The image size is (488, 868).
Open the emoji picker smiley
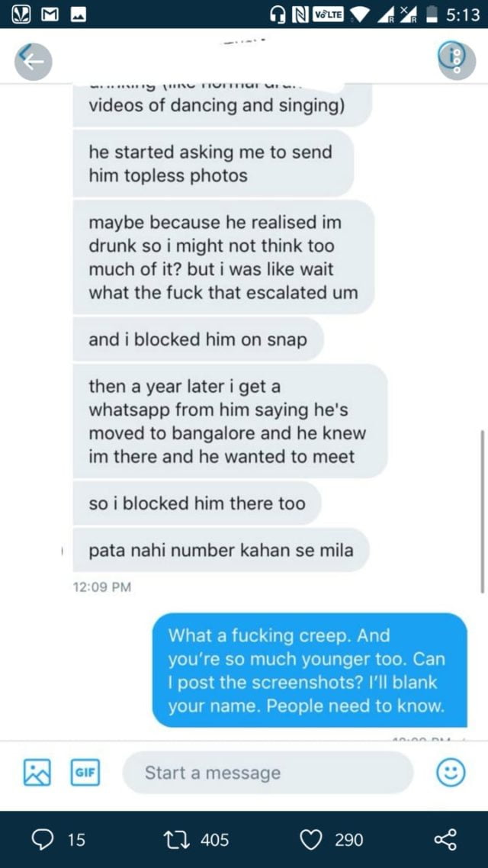point(450,773)
